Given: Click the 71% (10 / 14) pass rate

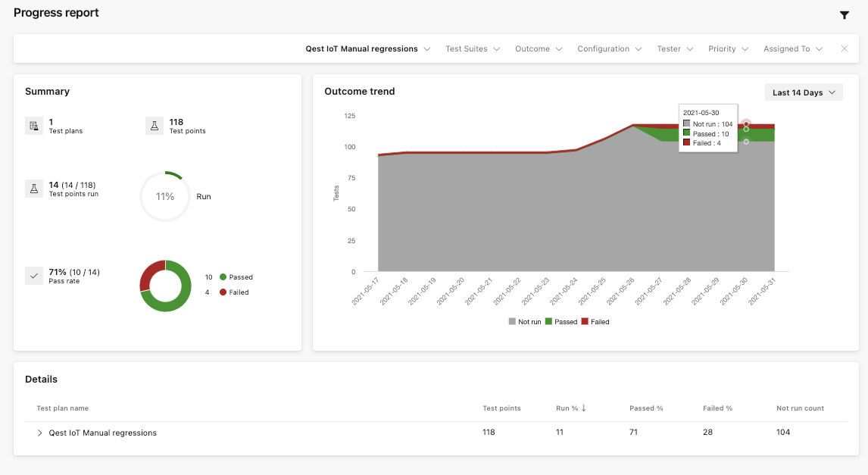Looking at the screenshot, I should pos(74,272).
